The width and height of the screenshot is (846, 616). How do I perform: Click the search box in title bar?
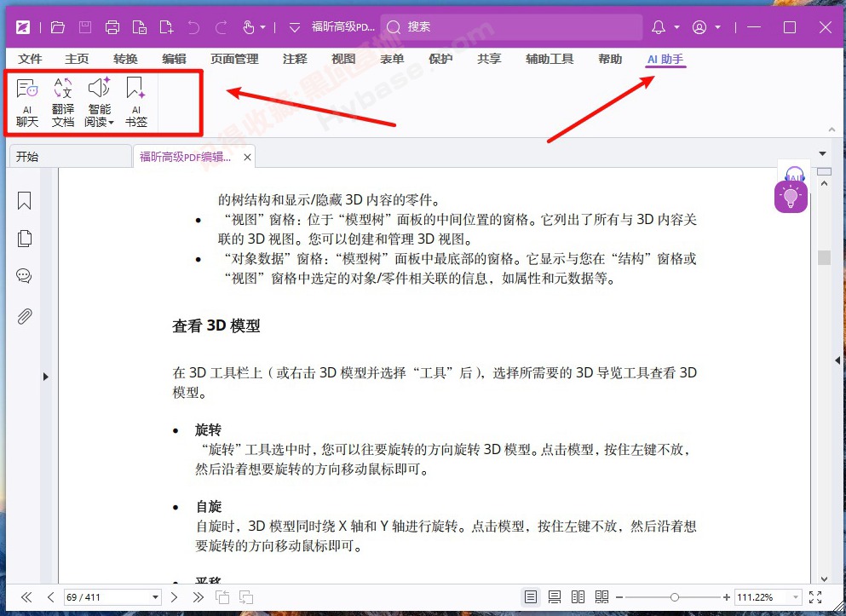(x=511, y=27)
